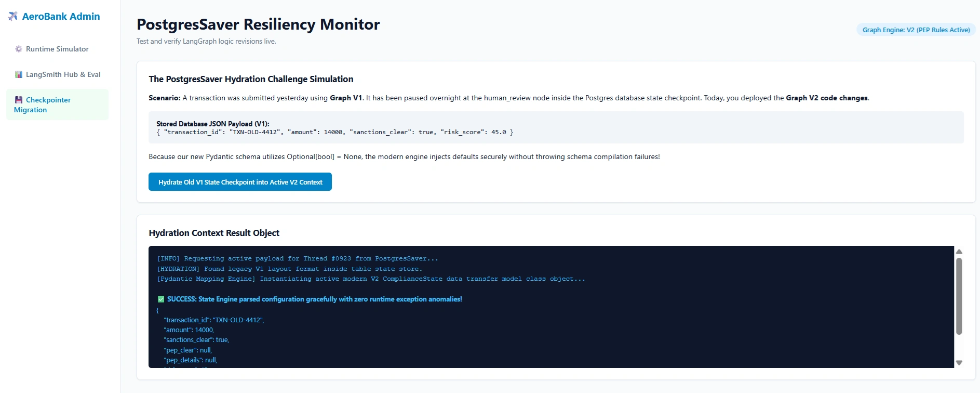Click the "sanctions_clear": true output line

click(x=196, y=339)
